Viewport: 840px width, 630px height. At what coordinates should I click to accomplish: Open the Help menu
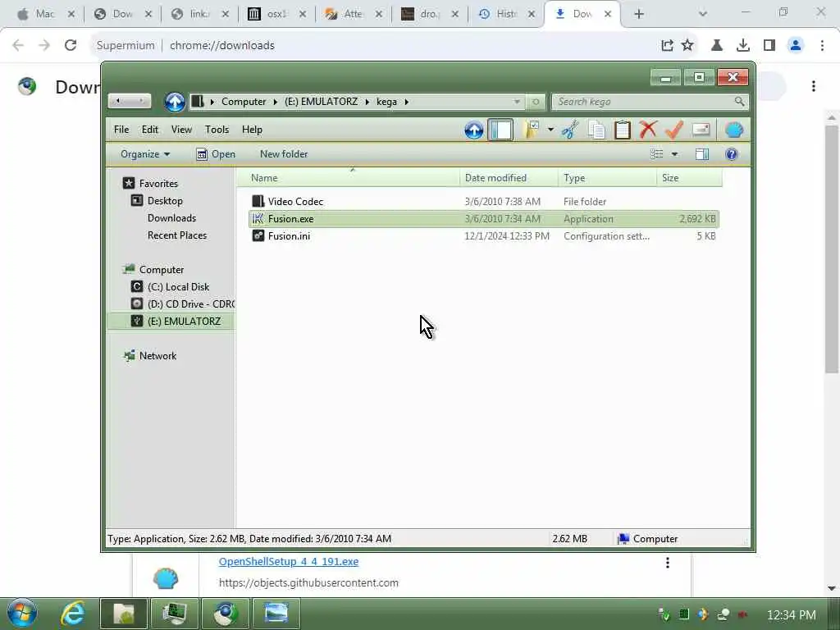[x=252, y=130]
